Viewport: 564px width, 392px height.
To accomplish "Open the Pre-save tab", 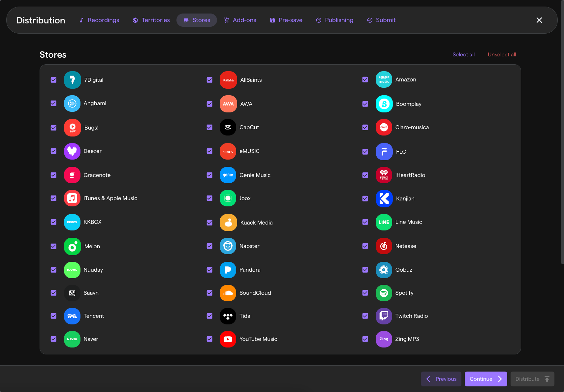I will (286, 20).
